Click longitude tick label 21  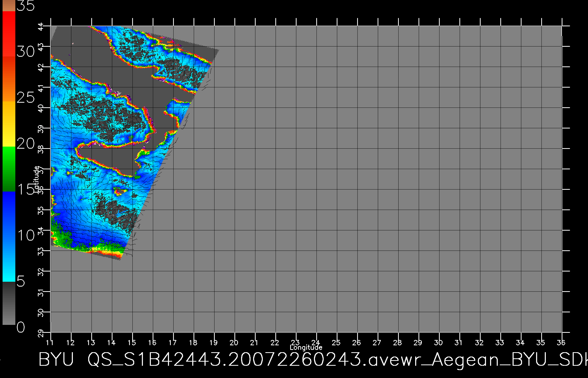pyautogui.click(x=254, y=343)
